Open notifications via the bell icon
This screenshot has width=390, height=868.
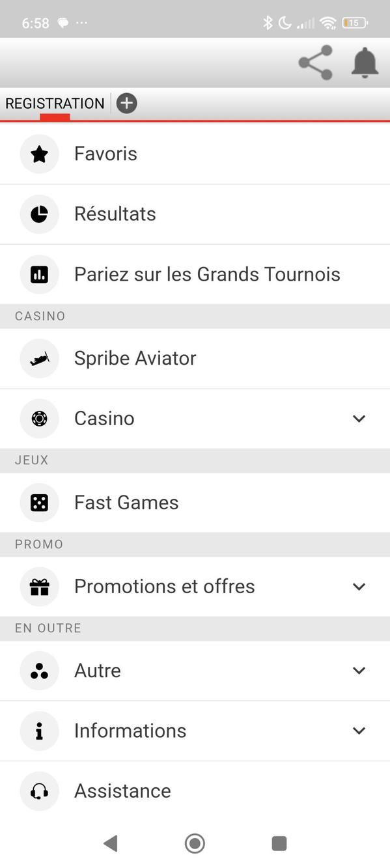tap(365, 63)
